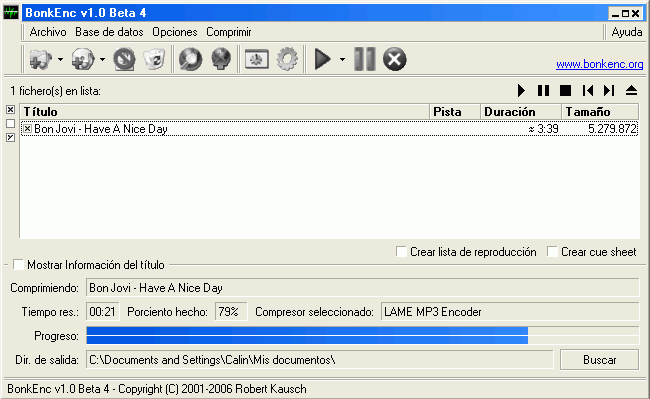Open the Comprimir menu
This screenshot has width=650, height=399.
pyautogui.click(x=229, y=32)
